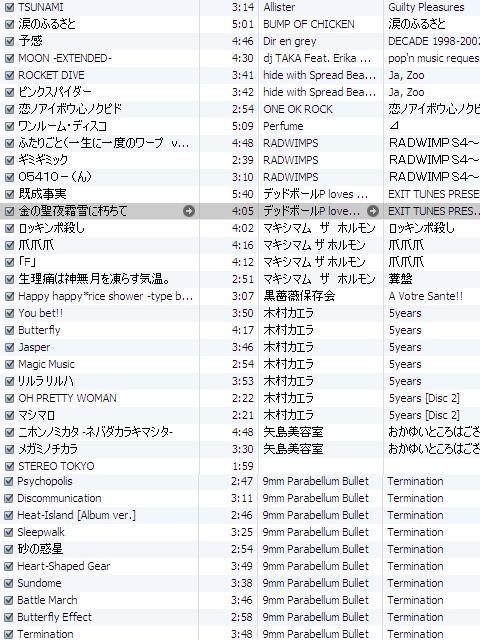480x640 pixels.
Task: Click album 糞盤
Action: [x=400, y=279]
